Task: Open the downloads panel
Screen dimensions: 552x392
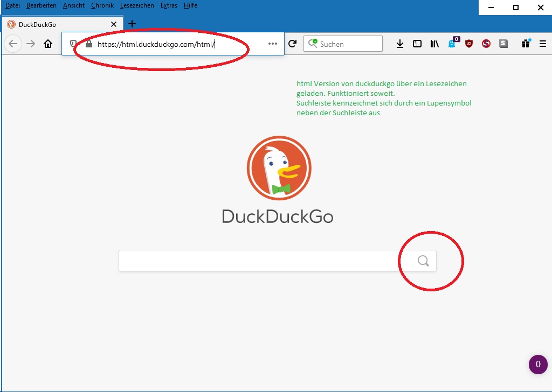Action: [400, 44]
